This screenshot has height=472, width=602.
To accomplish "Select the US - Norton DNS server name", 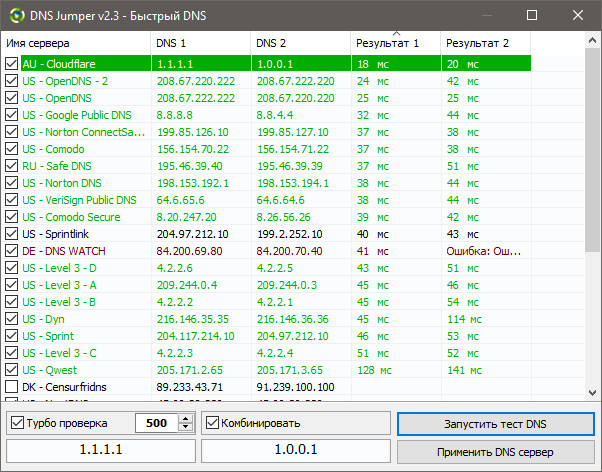I will pyautogui.click(x=62, y=183).
